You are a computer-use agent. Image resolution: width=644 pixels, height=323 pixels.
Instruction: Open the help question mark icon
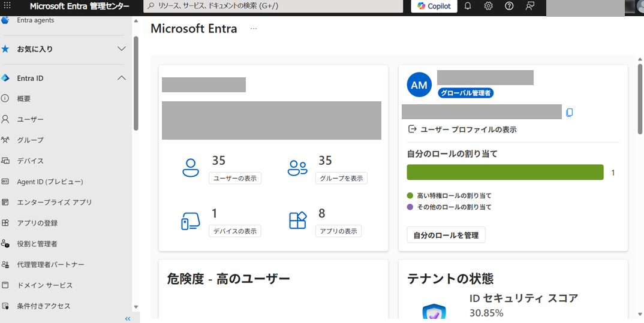click(509, 6)
